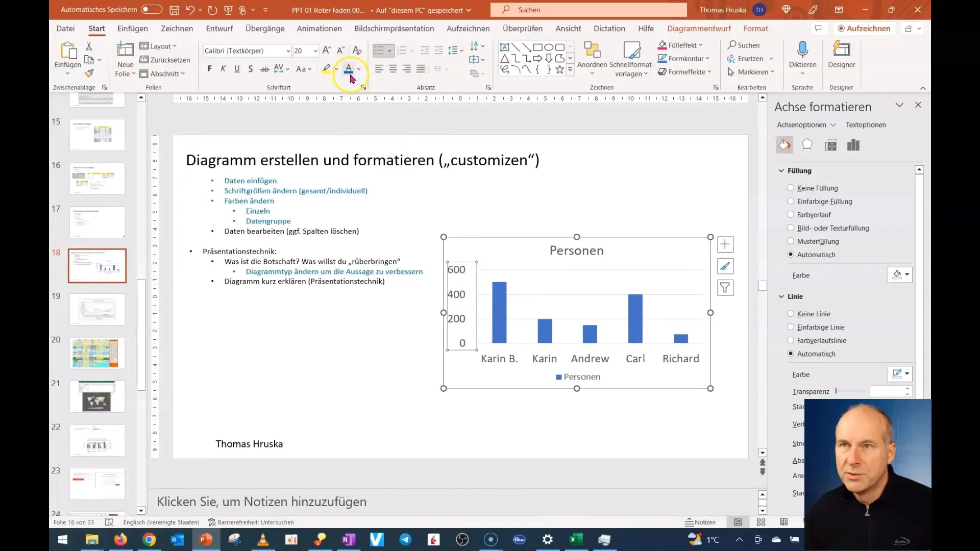This screenshot has height=551, width=980.
Task: Select Automatisch radio button under Füllung
Action: click(792, 254)
